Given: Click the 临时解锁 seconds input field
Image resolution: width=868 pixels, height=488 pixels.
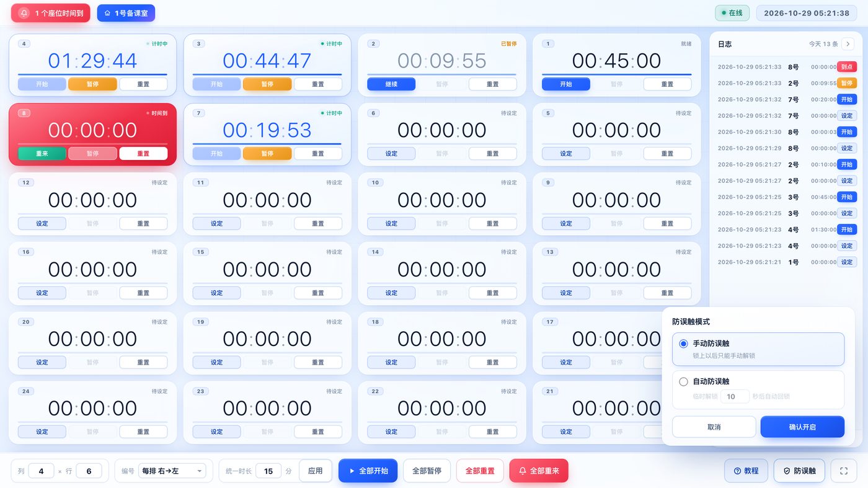Looking at the screenshot, I should pos(735,396).
